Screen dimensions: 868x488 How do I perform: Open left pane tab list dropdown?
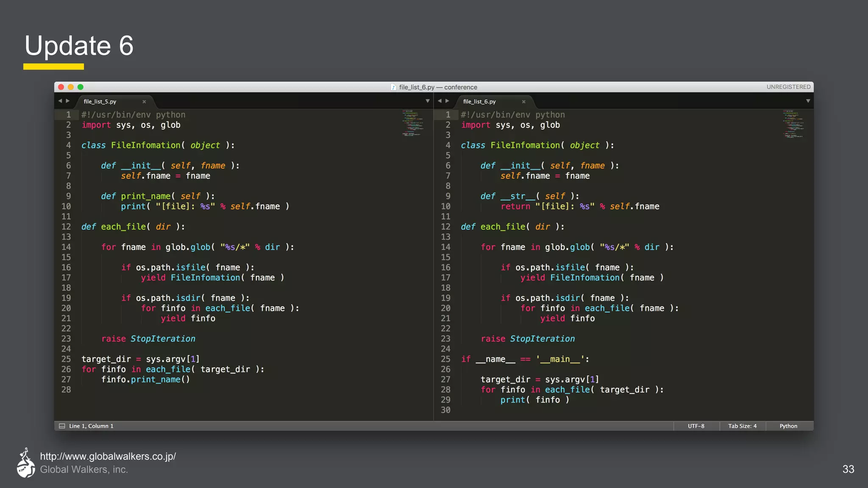[x=427, y=101]
